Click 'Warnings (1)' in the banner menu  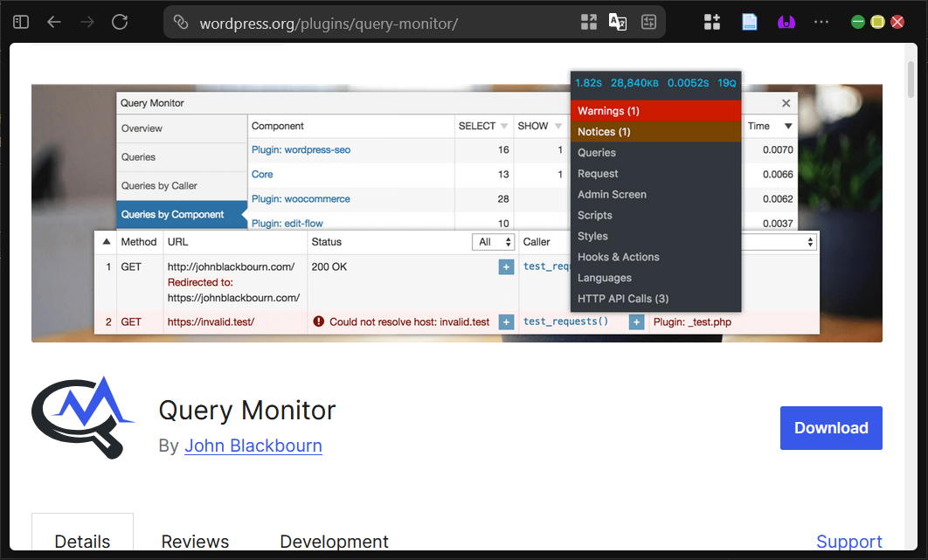click(x=655, y=111)
